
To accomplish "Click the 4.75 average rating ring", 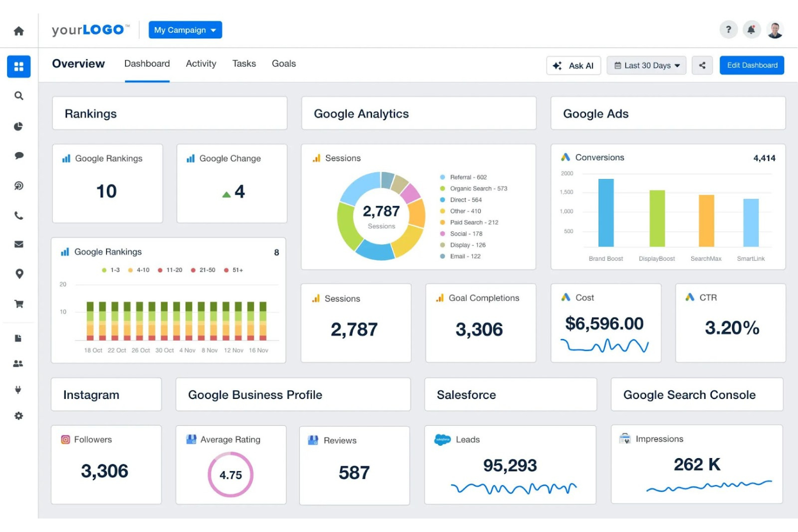I will pos(231,475).
